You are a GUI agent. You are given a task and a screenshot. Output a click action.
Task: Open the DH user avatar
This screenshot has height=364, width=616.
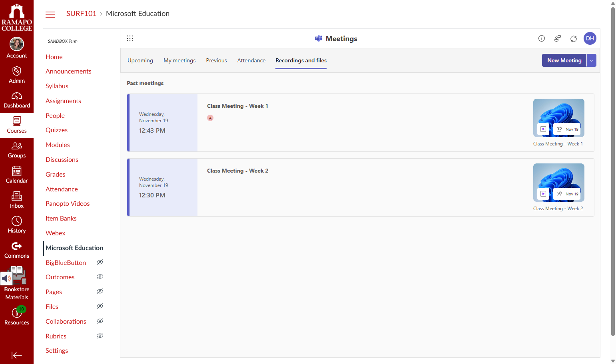(590, 38)
